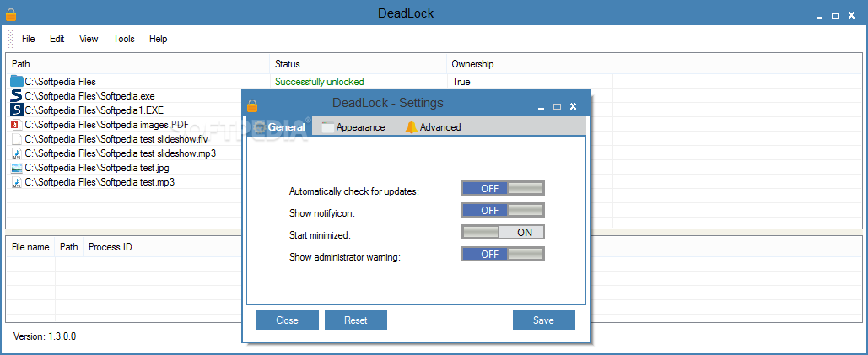This screenshot has height=355, width=868.
Task: Click the orange padlock icon in DeadLock title bar
Action: 10,14
